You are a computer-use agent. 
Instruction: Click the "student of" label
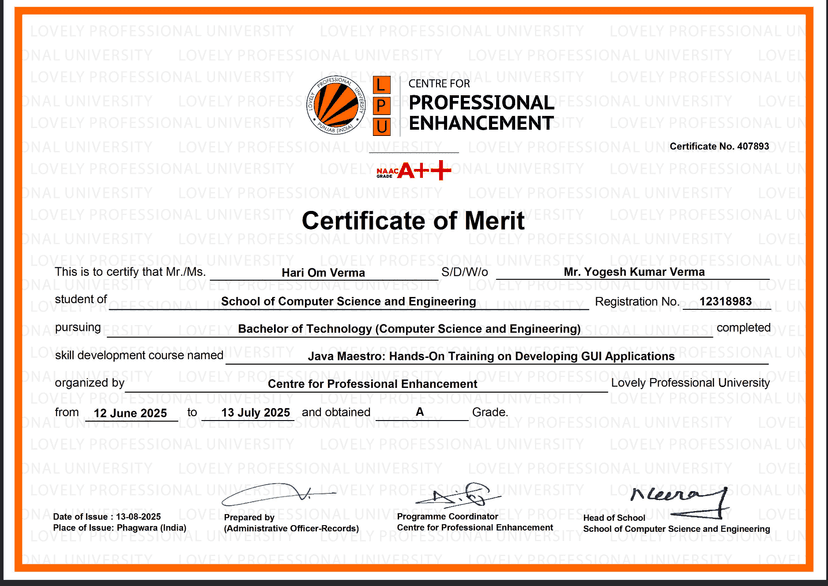click(81, 299)
